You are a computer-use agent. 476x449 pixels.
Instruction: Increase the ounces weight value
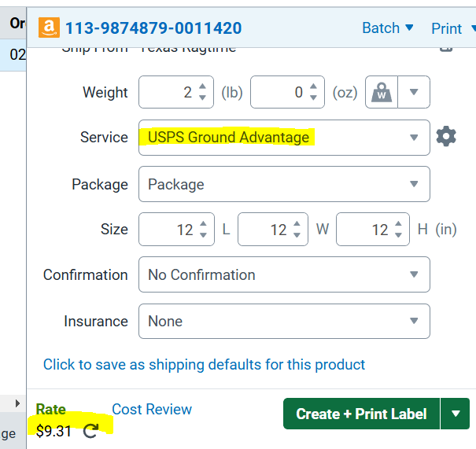click(313, 86)
